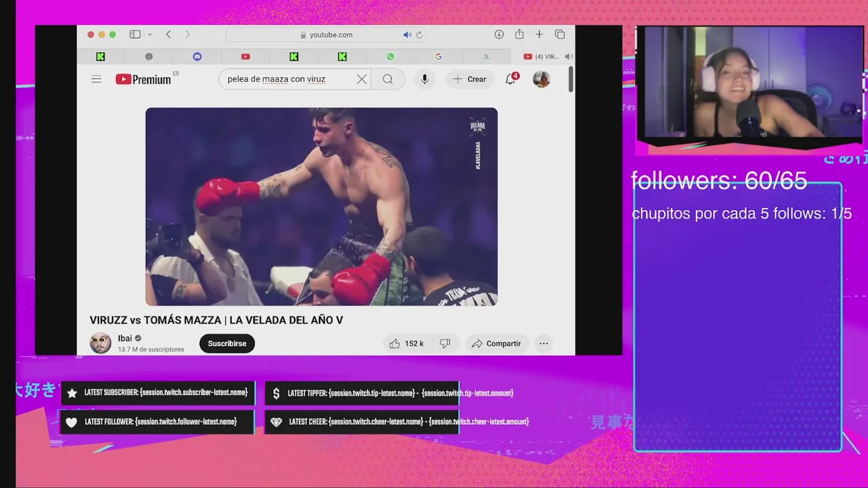Switch to the X tab

(486, 57)
